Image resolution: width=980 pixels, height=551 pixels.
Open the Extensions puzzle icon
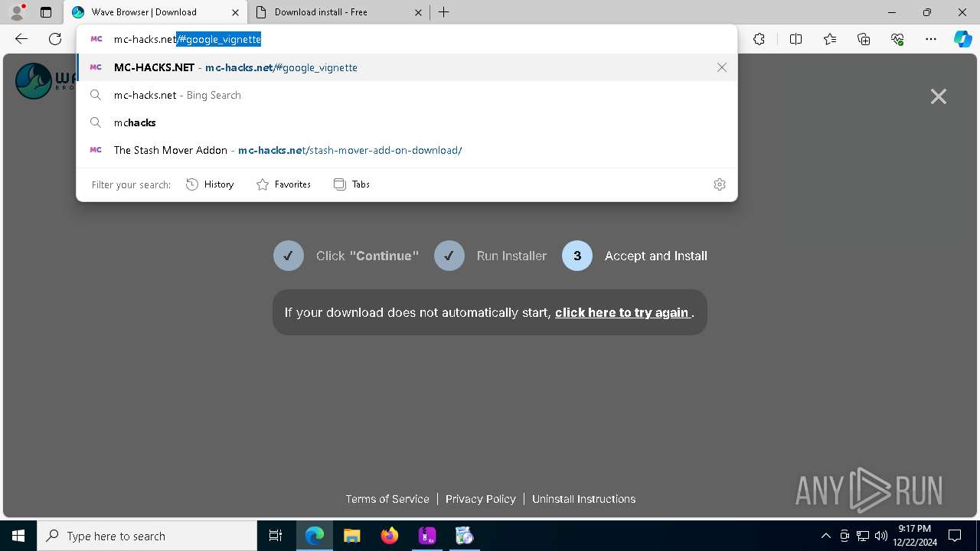[759, 39]
